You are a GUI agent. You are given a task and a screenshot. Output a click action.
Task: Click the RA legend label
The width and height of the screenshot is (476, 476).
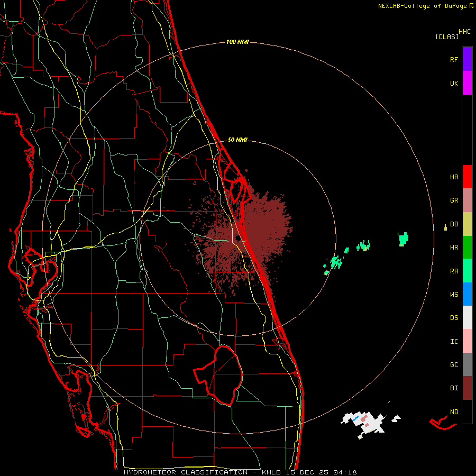click(x=454, y=271)
